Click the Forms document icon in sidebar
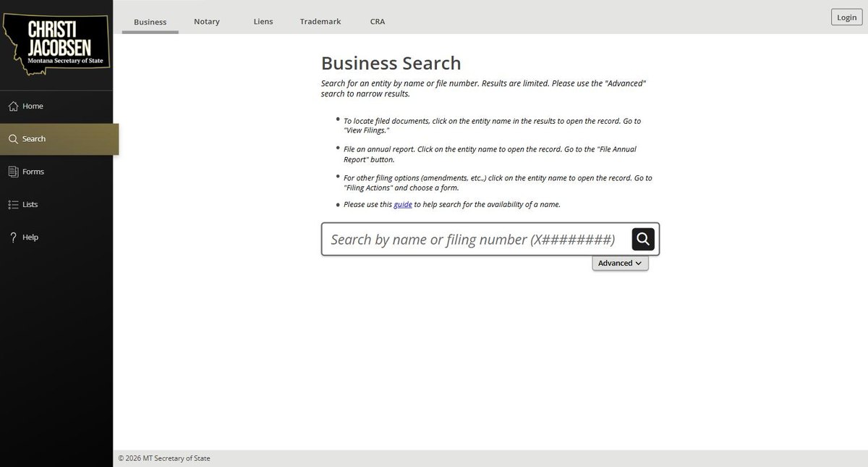The width and height of the screenshot is (868, 467). pyautogui.click(x=13, y=172)
